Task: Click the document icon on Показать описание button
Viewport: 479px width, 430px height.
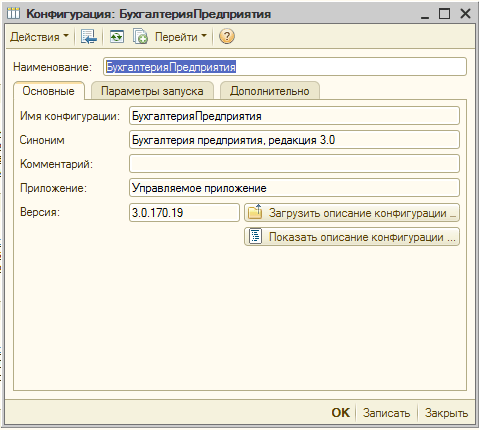Action: click(x=256, y=236)
